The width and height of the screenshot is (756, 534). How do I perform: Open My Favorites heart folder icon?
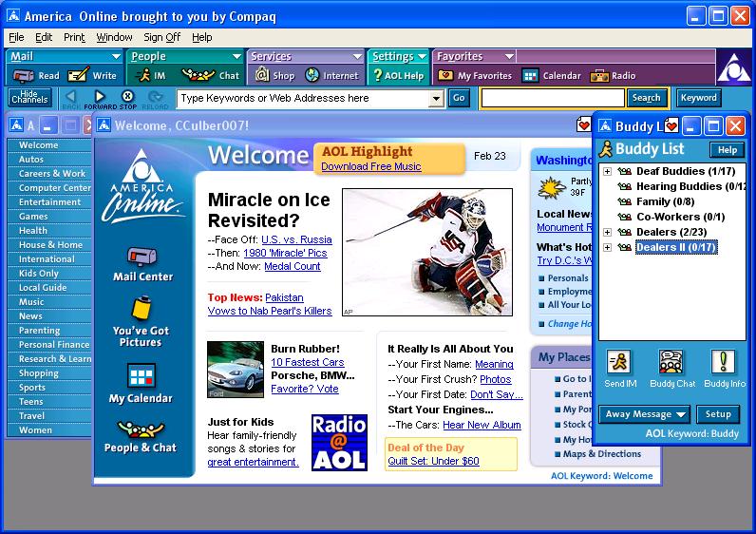tap(445, 76)
